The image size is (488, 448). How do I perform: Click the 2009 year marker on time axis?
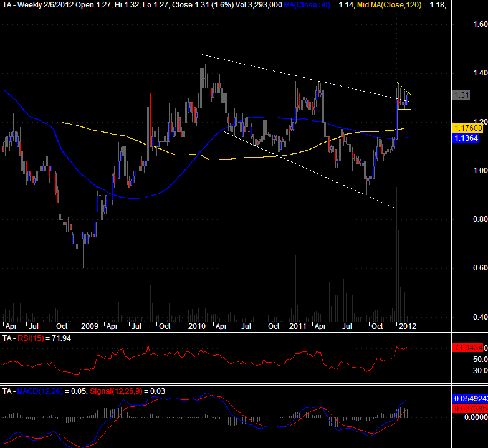[x=90, y=326]
